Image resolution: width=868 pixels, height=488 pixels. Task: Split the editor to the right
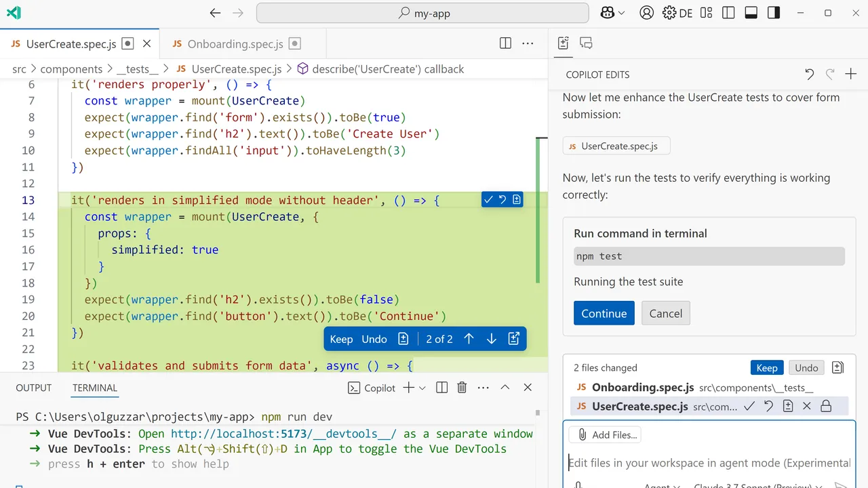tap(505, 43)
